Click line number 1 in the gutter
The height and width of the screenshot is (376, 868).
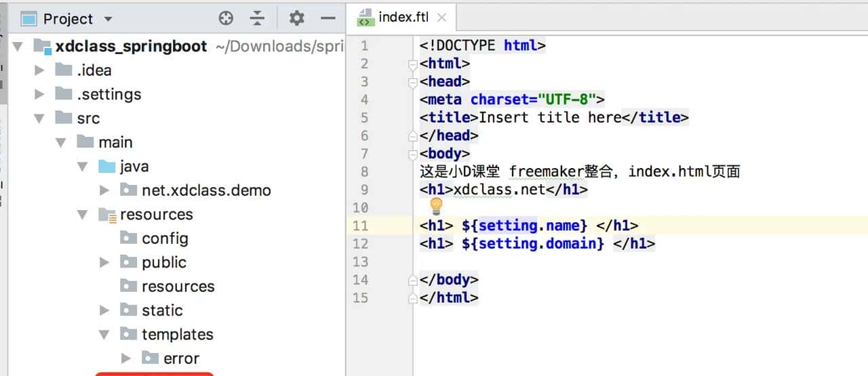(x=364, y=45)
